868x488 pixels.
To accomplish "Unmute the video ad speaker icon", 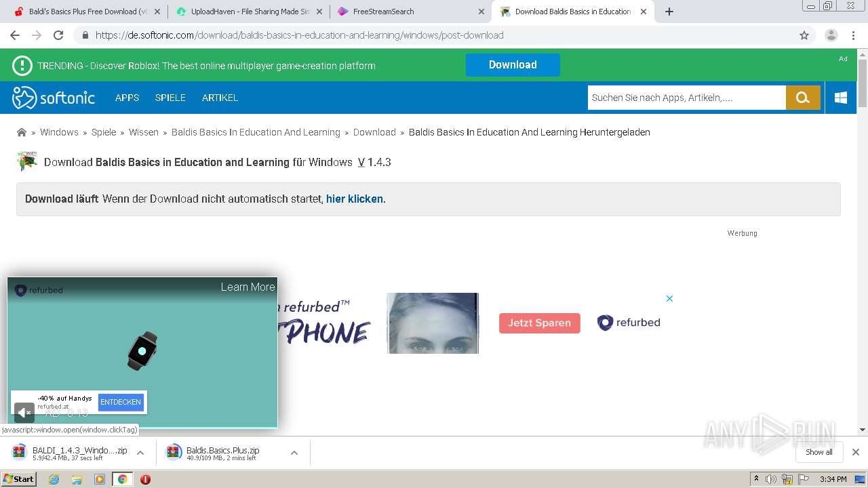I will [24, 412].
